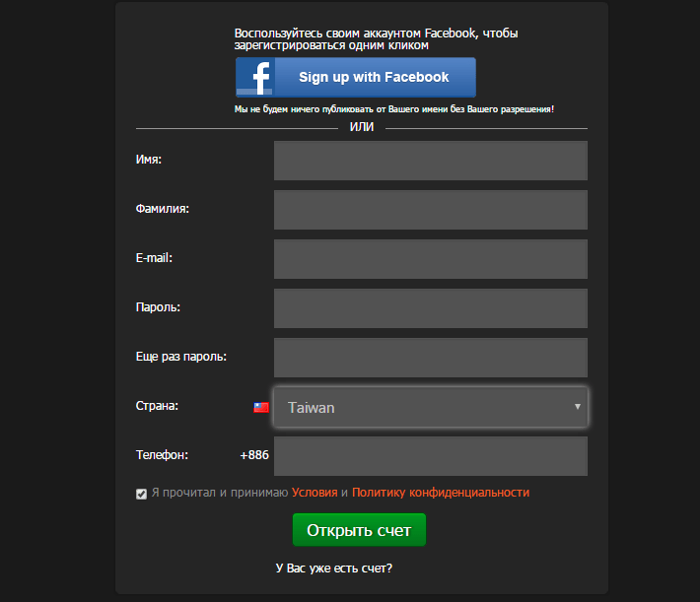
Task: Click the Taiwan flag icon
Action: pos(261,408)
